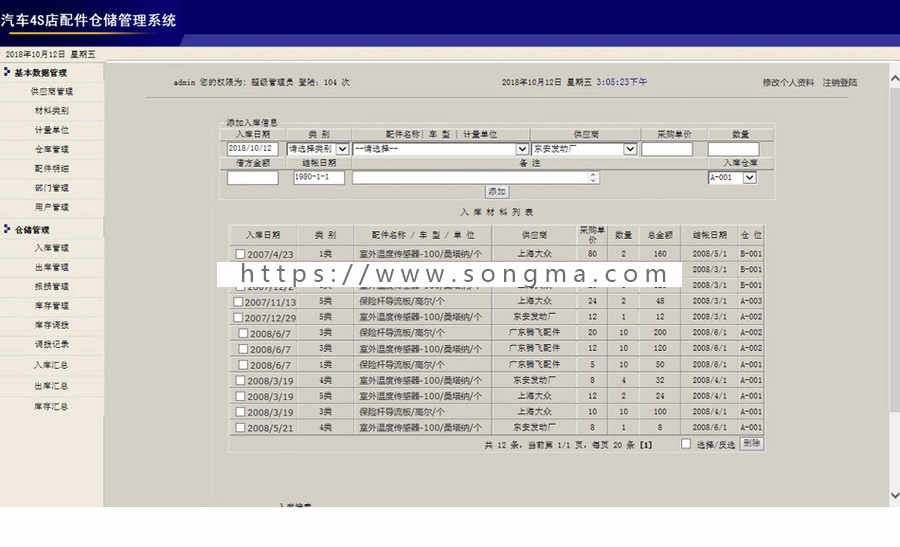This screenshot has height=547, width=900.
Task: View 出库汇总 in the sidebar
Action: coord(51,385)
